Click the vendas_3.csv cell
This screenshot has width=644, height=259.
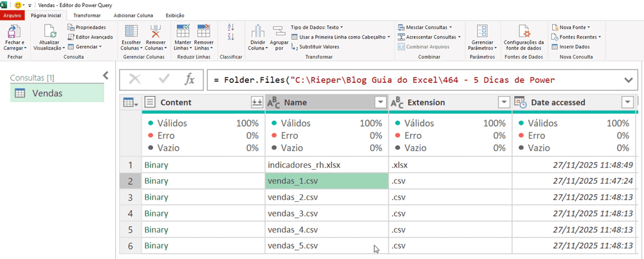pos(293,213)
